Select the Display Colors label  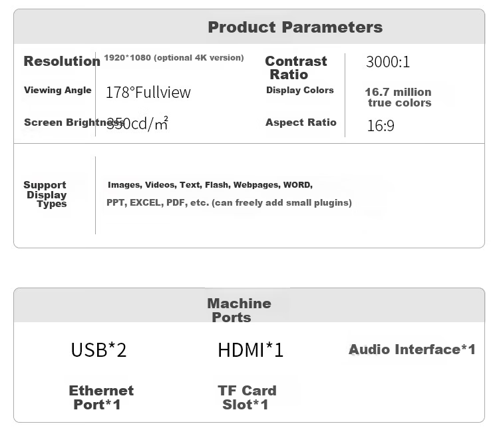point(300,90)
